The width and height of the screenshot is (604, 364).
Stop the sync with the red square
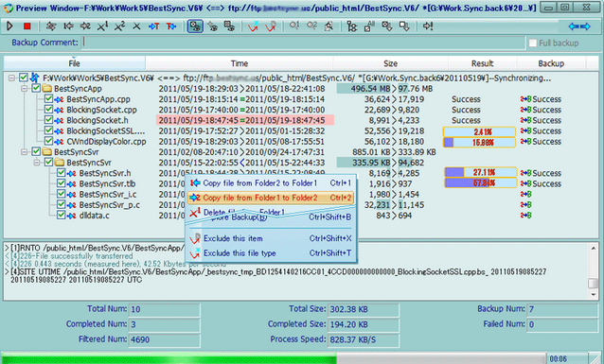click(x=27, y=26)
